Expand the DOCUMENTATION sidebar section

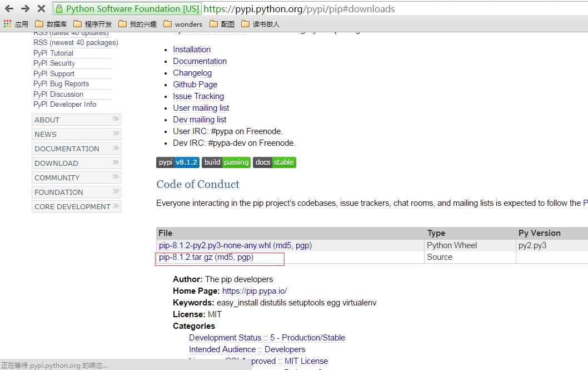point(77,149)
